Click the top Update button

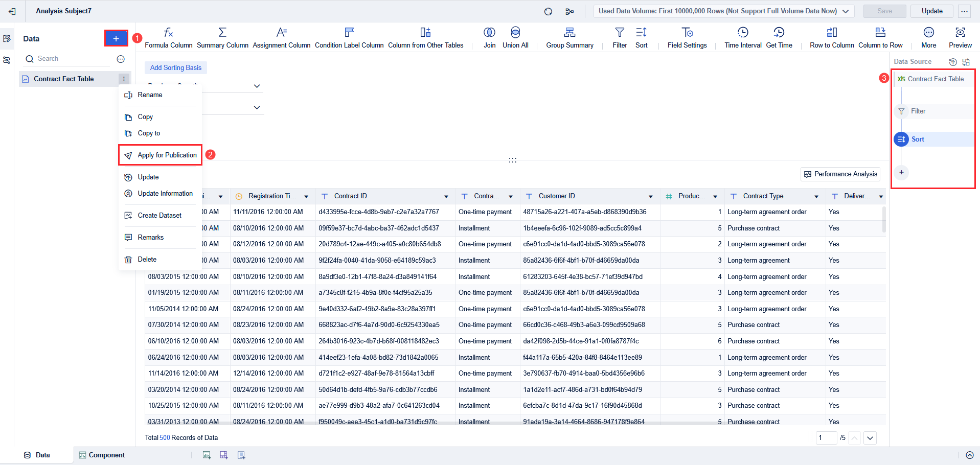pos(931,11)
